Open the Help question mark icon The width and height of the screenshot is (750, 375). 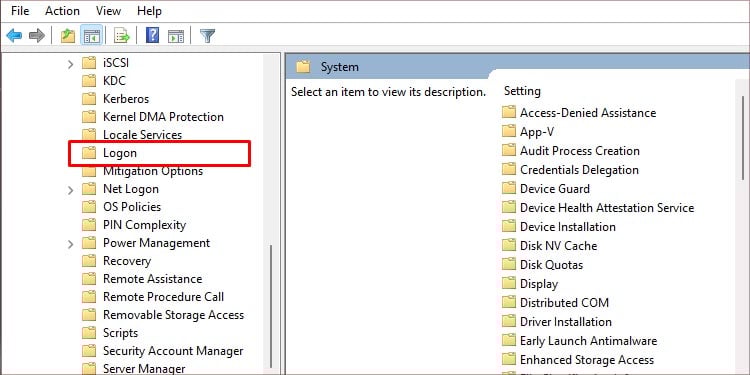coord(152,35)
